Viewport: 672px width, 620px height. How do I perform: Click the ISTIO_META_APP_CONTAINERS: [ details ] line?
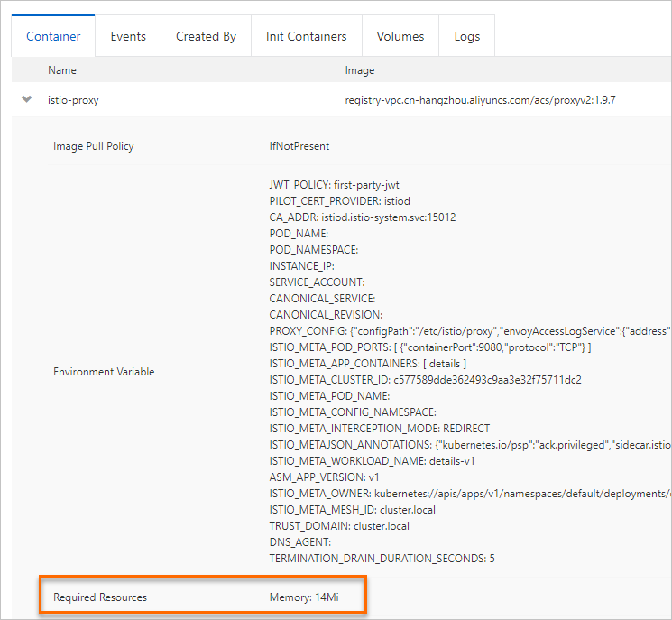(x=368, y=364)
